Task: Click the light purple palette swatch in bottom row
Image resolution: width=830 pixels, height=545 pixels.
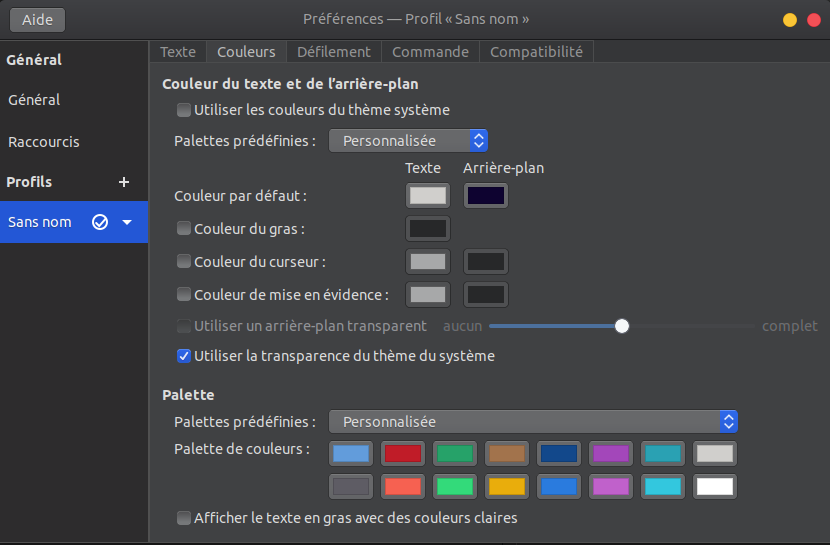Action: [x=611, y=486]
